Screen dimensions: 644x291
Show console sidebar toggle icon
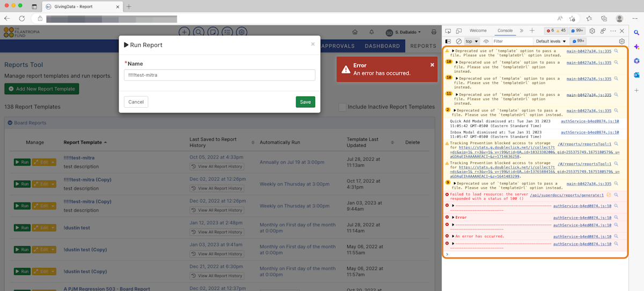pyautogui.click(x=448, y=41)
